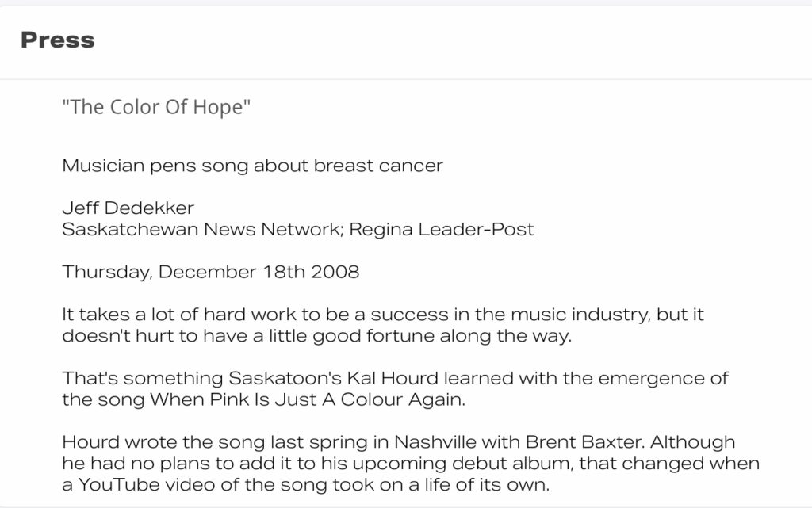The width and height of the screenshot is (812, 508).
Task: Click the paragraph beginning "It takes a lot"
Action: [x=383, y=325]
